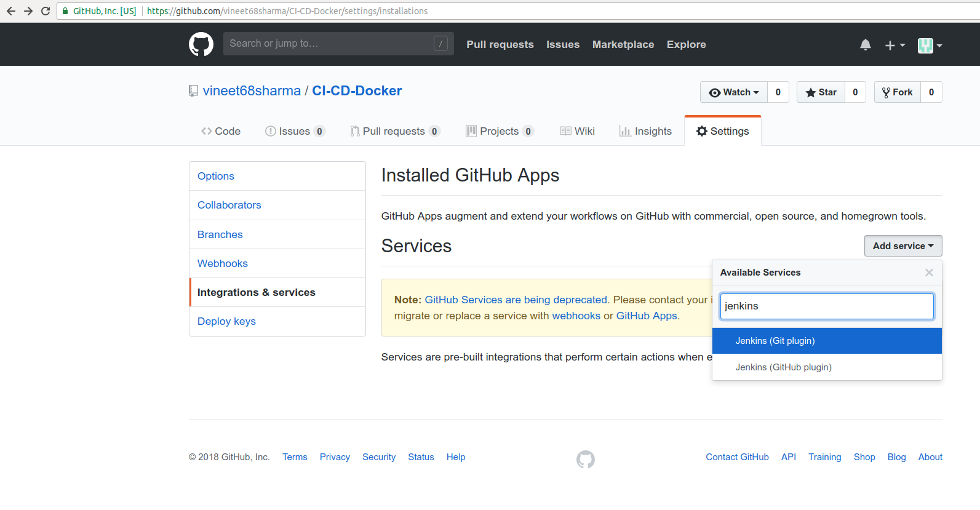980x510 pixels.
Task: Click footer GitHub Octocat mark
Action: click(x=586, y=459)
